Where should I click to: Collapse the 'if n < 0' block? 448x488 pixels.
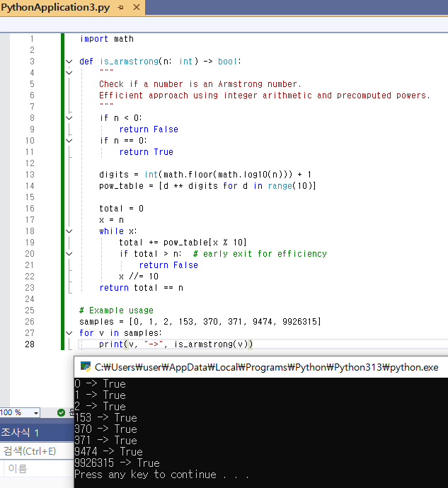[x=69, y=118]
